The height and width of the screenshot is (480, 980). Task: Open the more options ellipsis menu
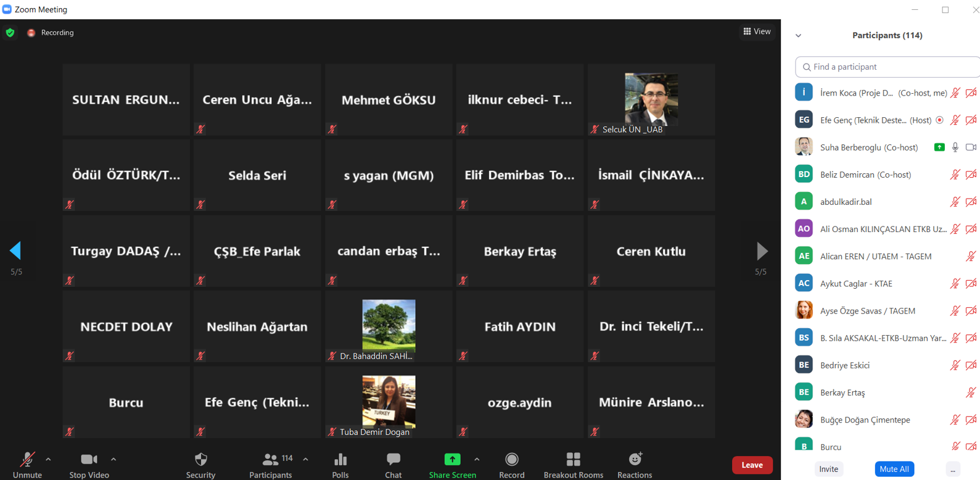952,470
